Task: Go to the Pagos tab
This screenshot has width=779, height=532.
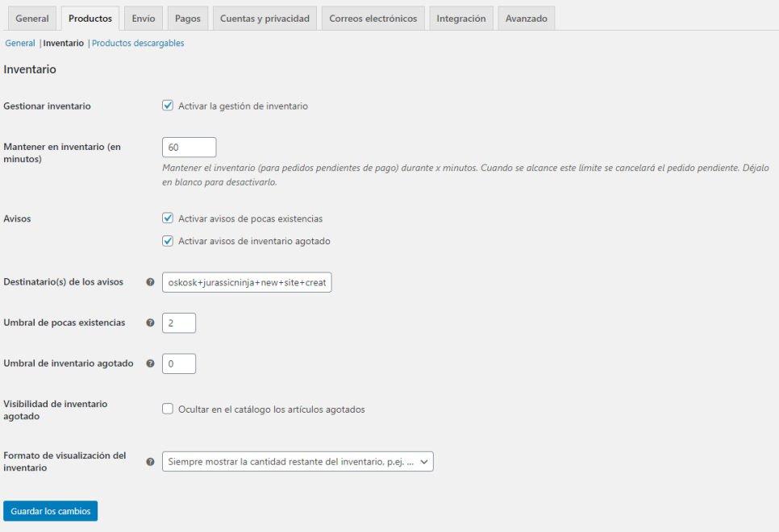Action: [188, 19]
